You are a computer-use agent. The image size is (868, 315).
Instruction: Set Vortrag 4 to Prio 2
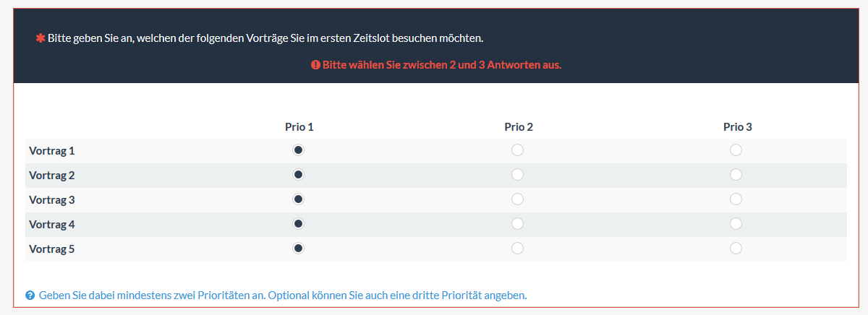point(517,224)
